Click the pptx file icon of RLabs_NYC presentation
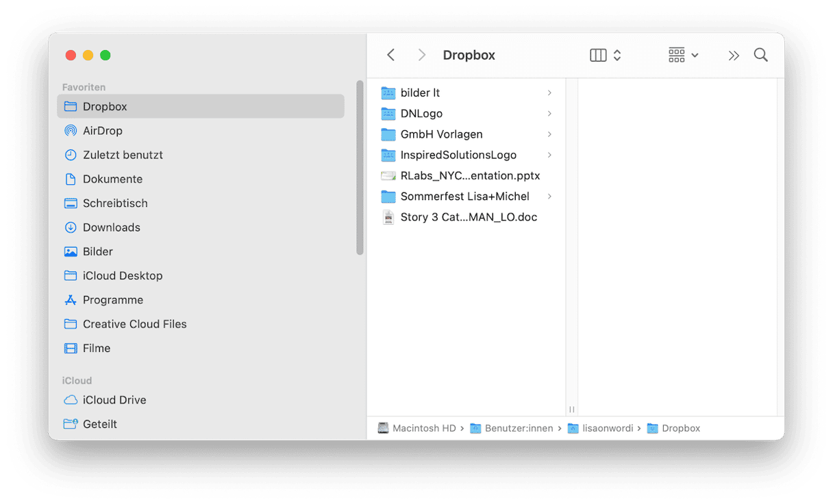The width and height of the screenshot is (833, 504). point(388,176)
